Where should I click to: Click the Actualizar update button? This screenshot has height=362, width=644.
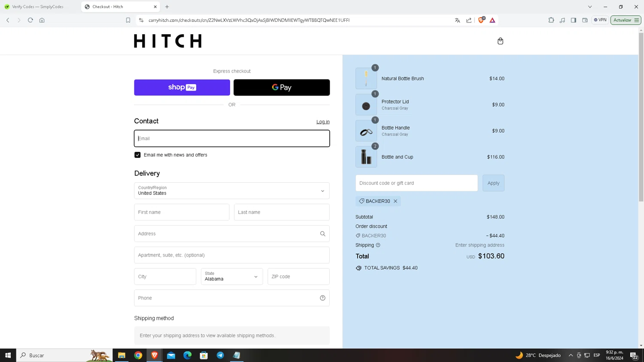coord(626,20)
